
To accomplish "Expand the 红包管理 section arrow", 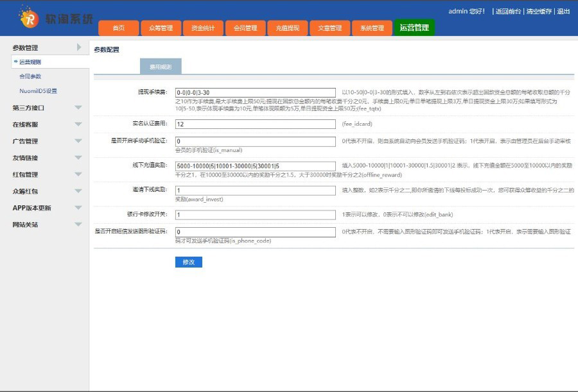I will [78, 175].
